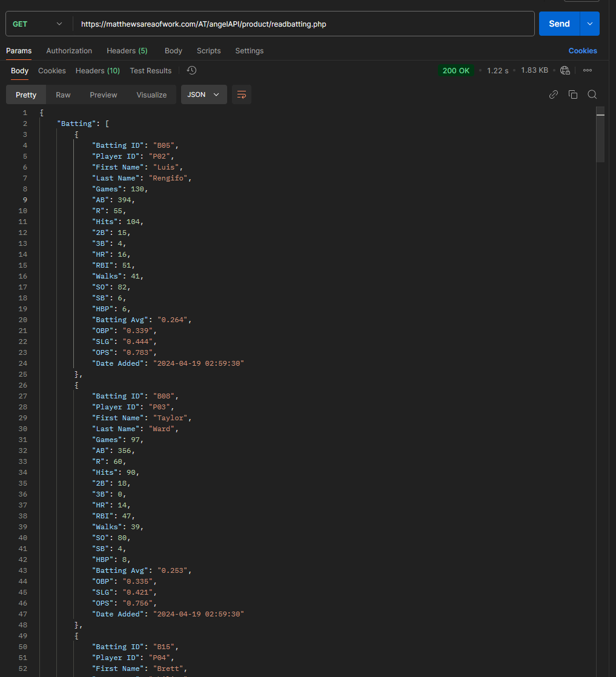This screenshot has width=616, height=677.
Task: Click the copy link icon
Action: [554, 94]
